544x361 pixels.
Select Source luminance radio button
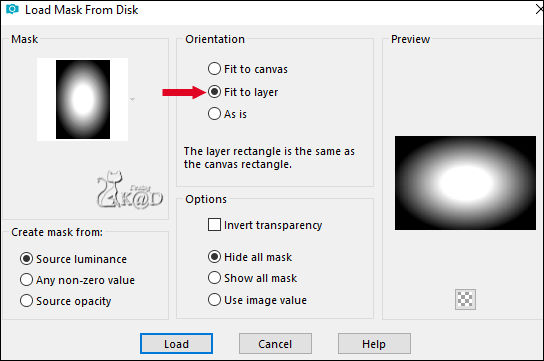tap(73, 259)
